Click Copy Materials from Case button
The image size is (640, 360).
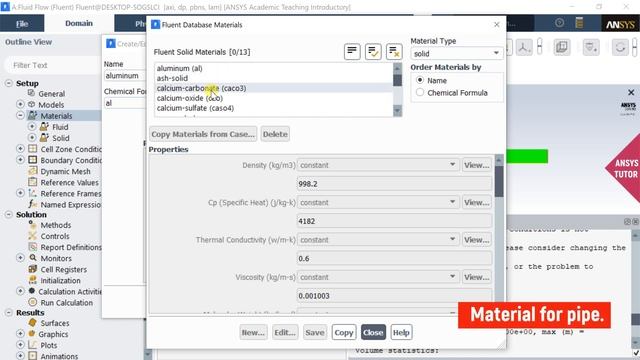pyautogui.click(x=203, y=134)
